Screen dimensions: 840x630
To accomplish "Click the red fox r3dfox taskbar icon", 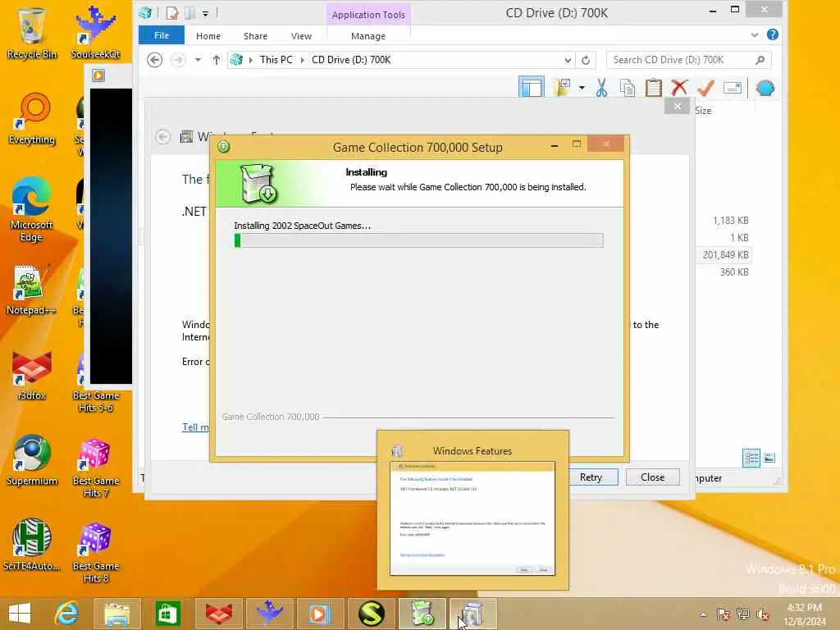I will 218,614.
